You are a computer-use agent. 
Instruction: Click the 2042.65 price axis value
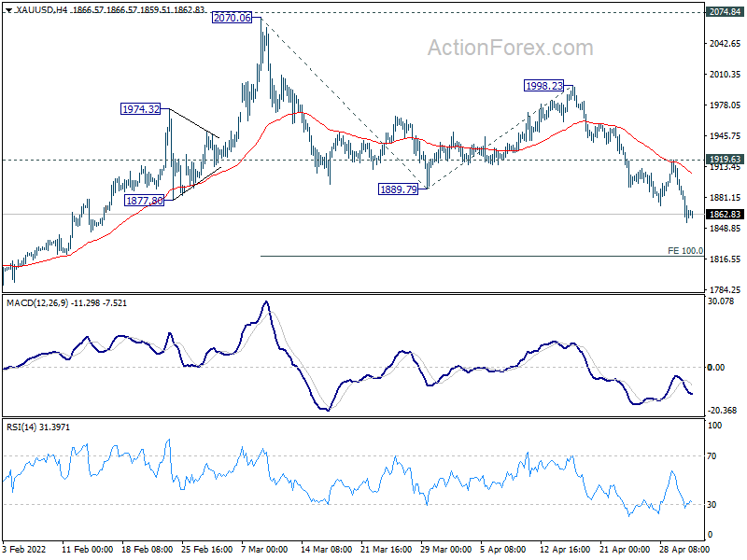[x=725, y=43]
